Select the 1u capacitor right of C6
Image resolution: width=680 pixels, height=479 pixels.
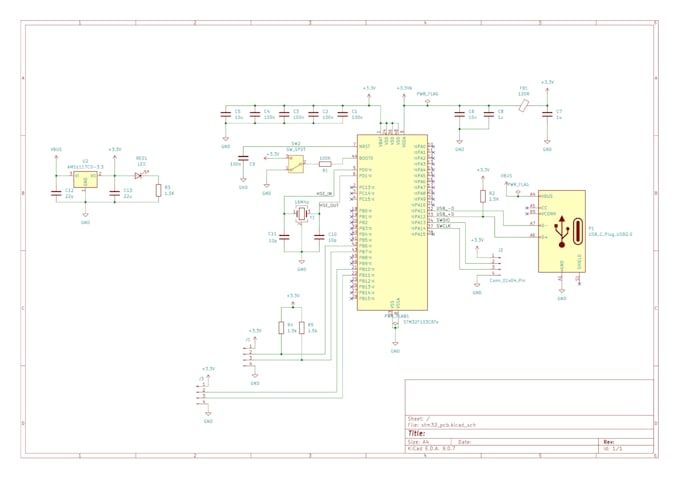coord(489,114)
